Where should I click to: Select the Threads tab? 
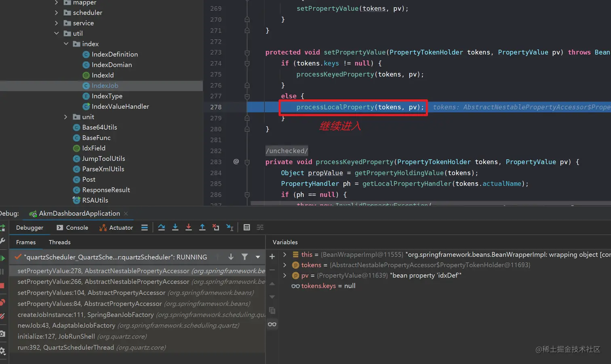coord(59,242)
